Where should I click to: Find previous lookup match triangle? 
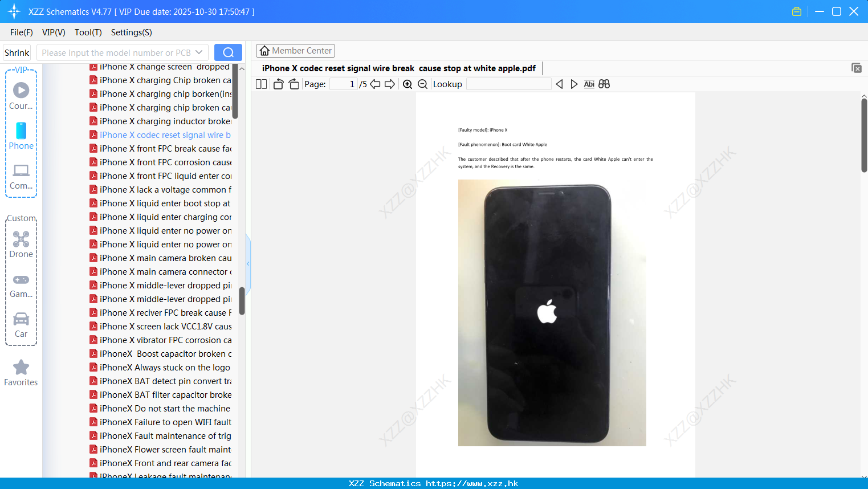pos(559,84)
